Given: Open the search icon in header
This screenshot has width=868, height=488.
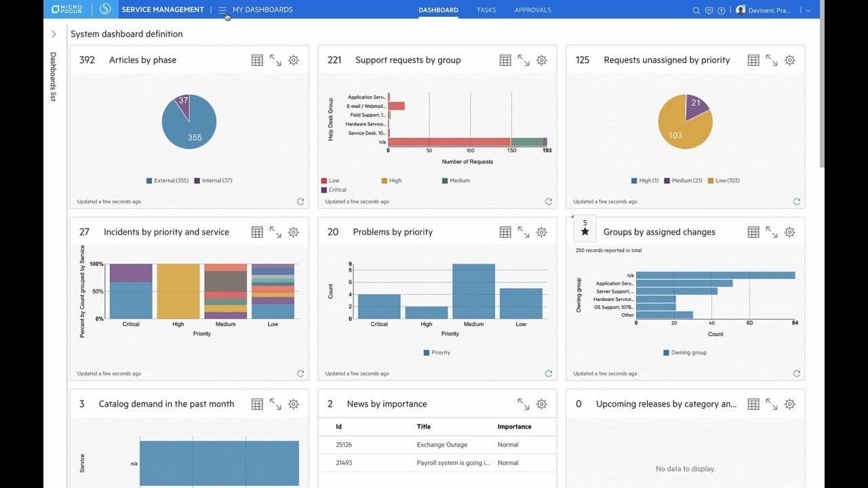Looking at the screenshot, I should click(696, 10).
